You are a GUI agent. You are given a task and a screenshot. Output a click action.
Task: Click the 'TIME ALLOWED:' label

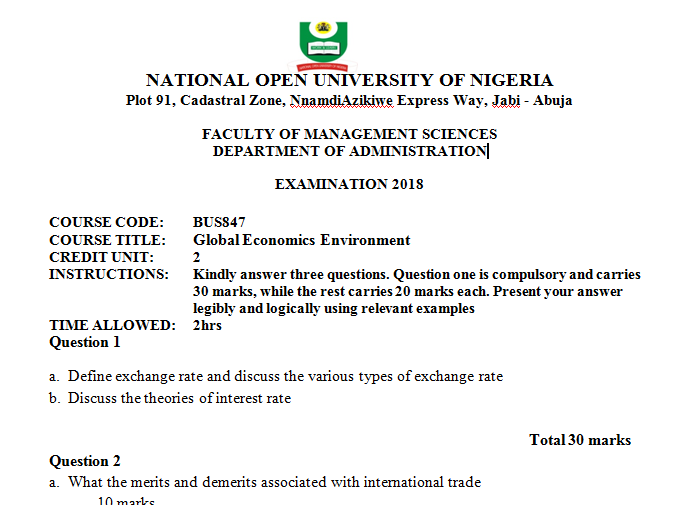112,325
